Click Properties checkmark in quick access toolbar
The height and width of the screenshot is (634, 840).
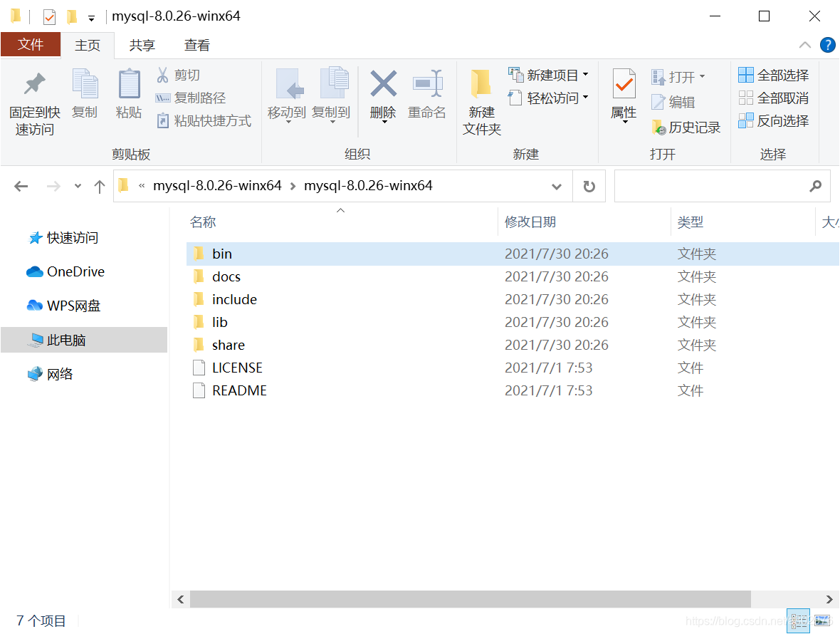point(49,17)
